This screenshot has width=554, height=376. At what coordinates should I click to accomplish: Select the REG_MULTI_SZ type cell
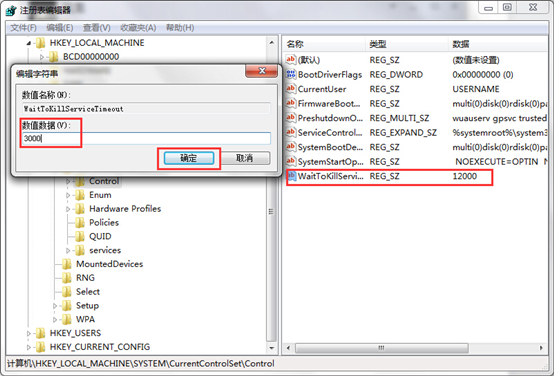pyautogui.click(x=399, y=118)
